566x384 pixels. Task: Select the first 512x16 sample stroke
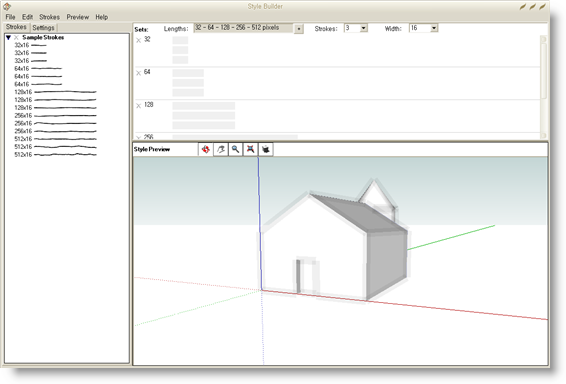(x=55, y=139)
